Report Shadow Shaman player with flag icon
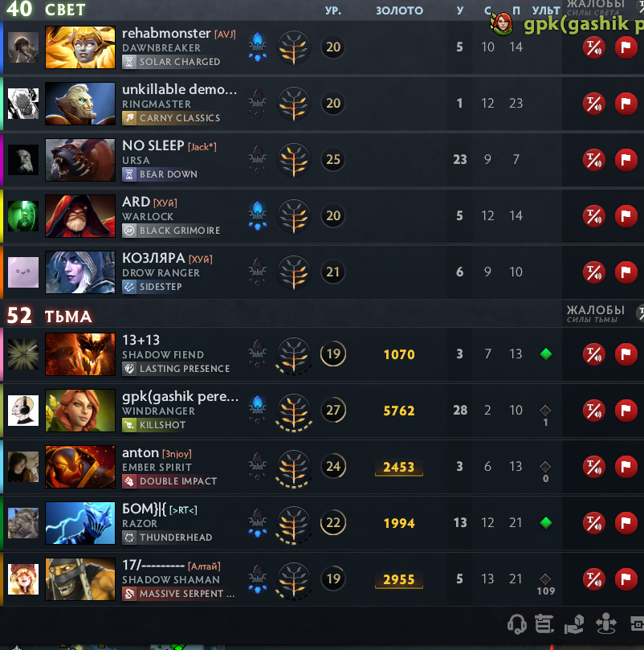 pos(626,579)
